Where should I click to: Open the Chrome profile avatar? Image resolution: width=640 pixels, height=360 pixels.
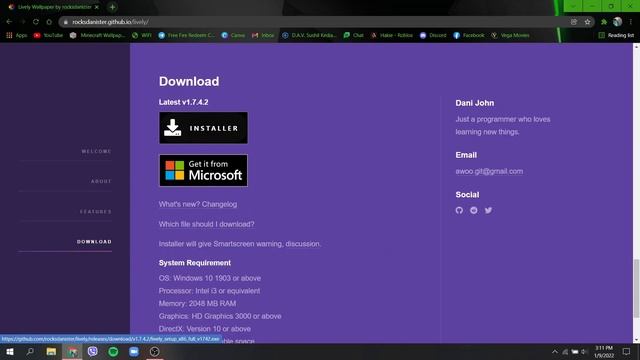[618, 22]
